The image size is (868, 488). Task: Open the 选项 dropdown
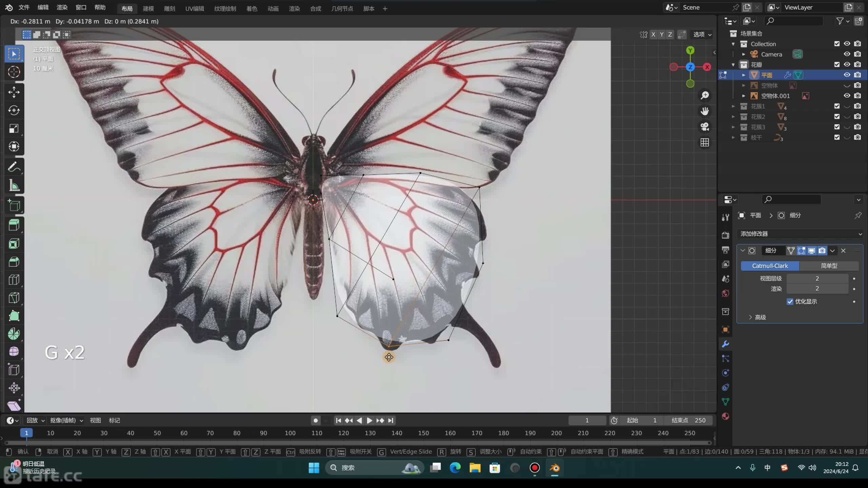click(x=702, y=34)
